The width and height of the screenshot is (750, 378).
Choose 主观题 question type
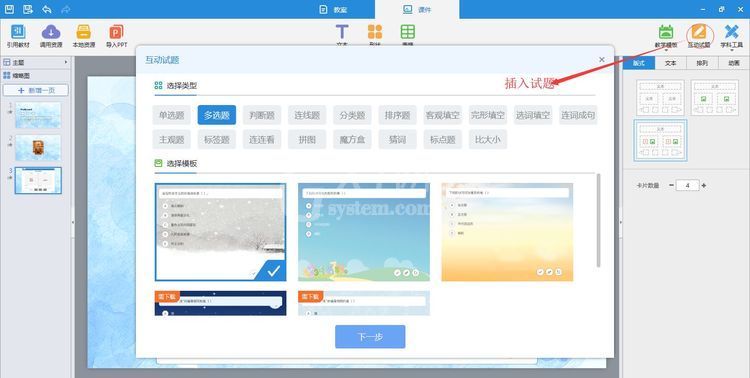(171, 140)
